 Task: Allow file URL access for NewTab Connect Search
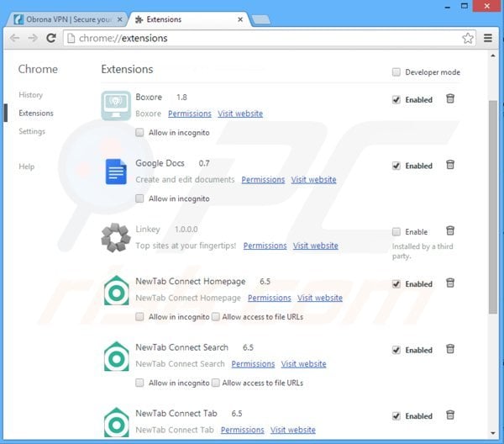216,383
